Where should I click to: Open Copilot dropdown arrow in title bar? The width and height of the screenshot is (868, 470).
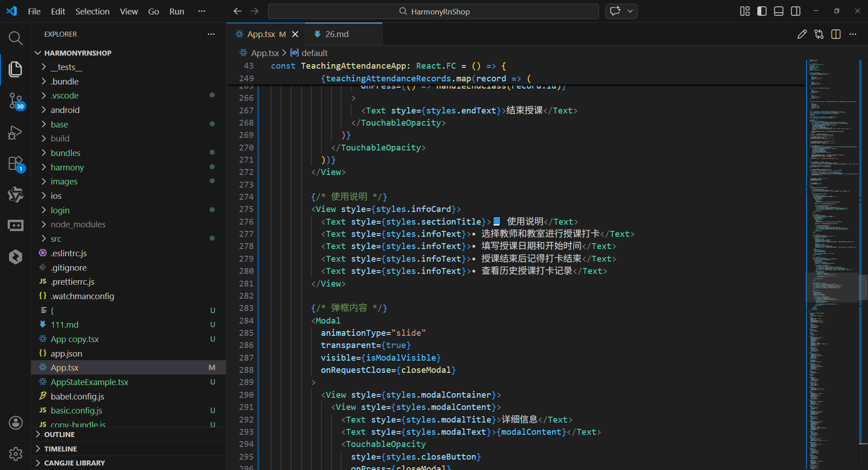click(630, 11)
